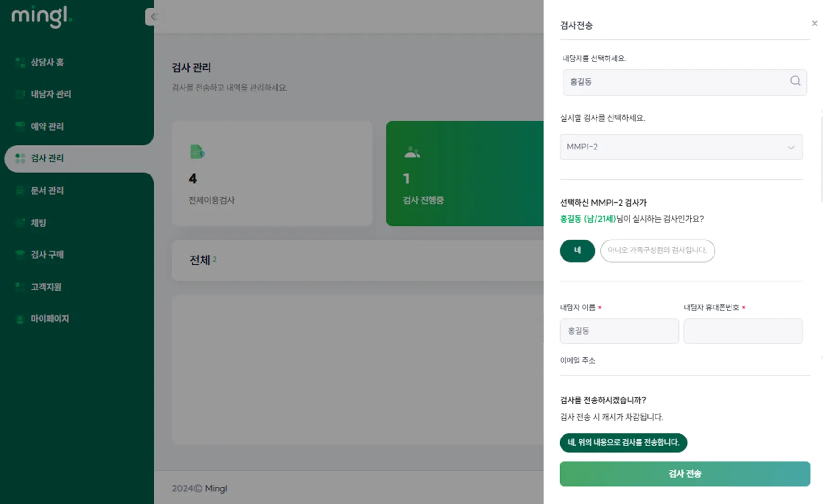This screenshot has height=504, width=823.
Task: Expand the MMPI-2 test dropdown
Action: [x=681, y=147]
